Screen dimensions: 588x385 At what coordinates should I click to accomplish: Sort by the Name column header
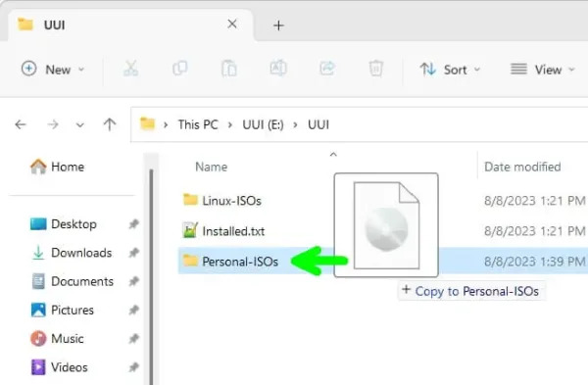[x=211, y=167]
